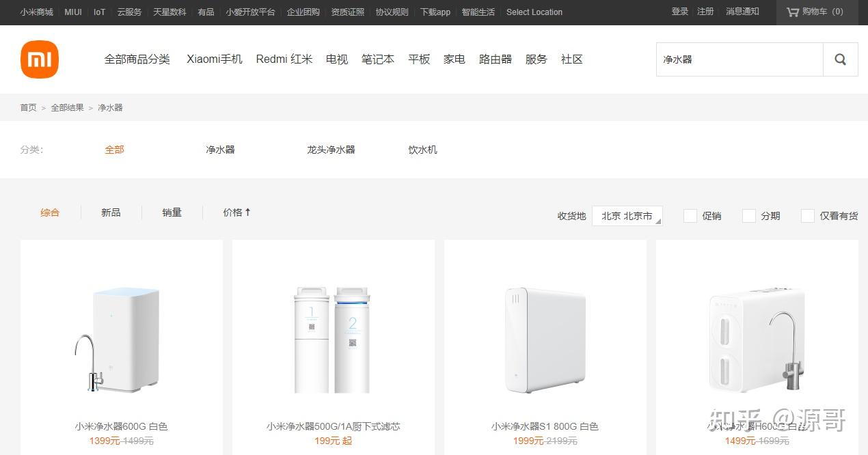The width and height of the screenshot is (868, 455).
Task: Click 有品 top link
Action: pos(206,12)
